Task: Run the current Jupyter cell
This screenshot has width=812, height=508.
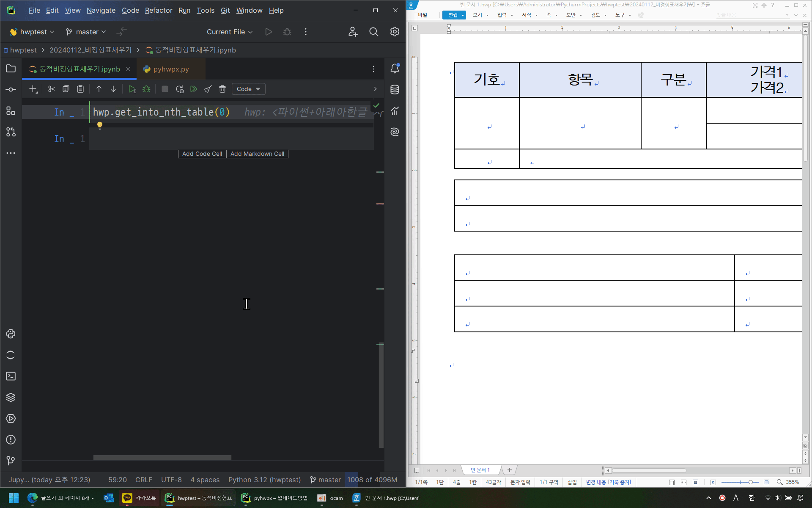Action: [132, 89]
